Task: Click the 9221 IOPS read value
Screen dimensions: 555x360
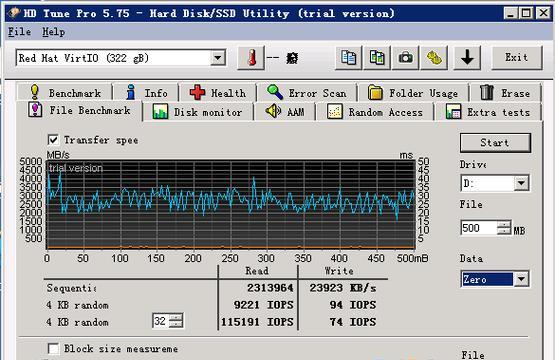Action: coord(263,305)
